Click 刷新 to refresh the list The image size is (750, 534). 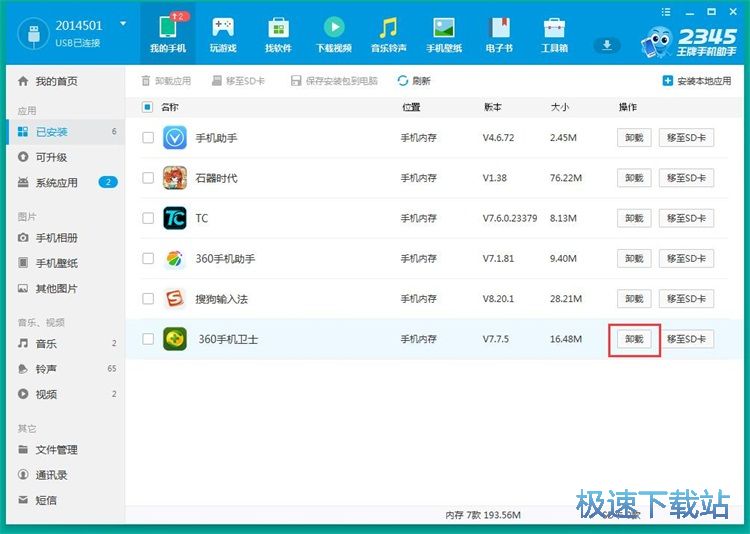click(x=414, y=81)
